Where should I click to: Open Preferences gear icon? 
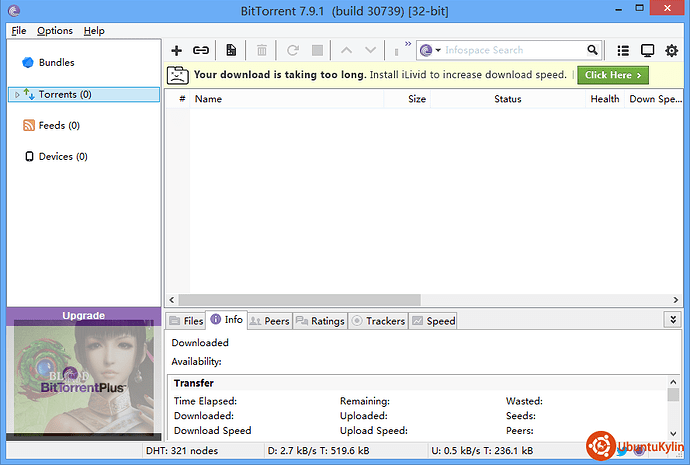(x=672, y=51)
